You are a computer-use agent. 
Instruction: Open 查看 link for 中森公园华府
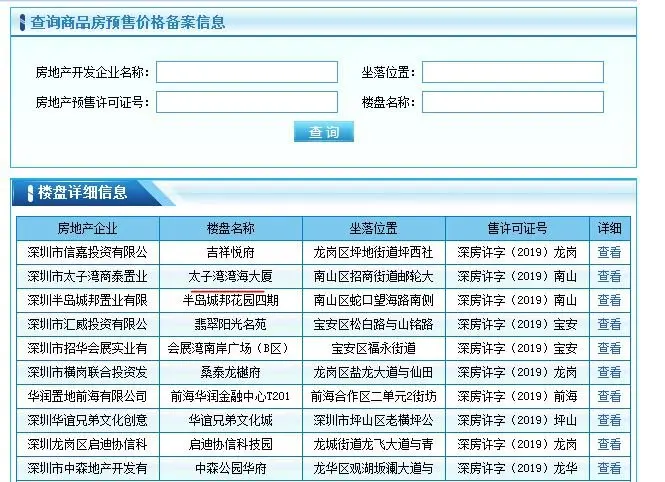(x=609, y=468)
